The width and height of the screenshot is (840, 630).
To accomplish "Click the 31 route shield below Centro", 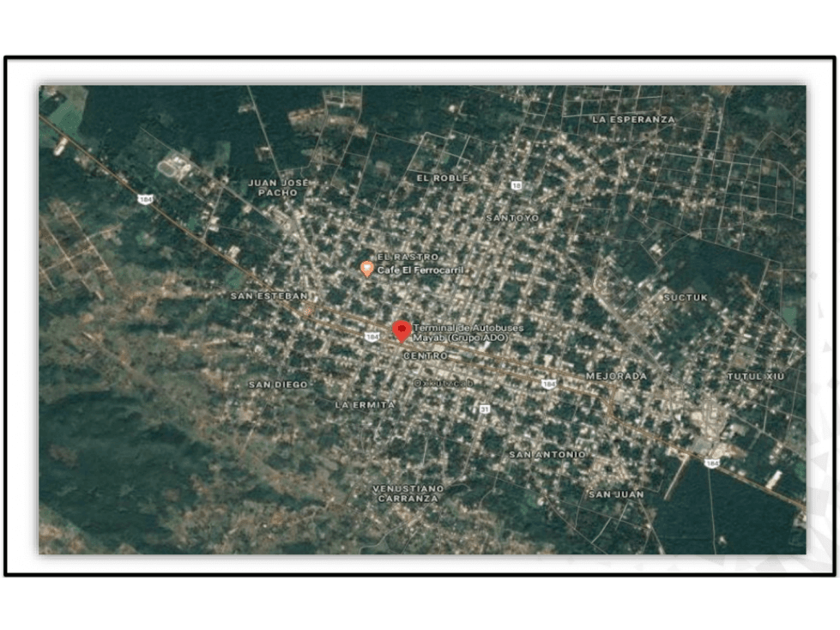I will [x=484, y=409].
